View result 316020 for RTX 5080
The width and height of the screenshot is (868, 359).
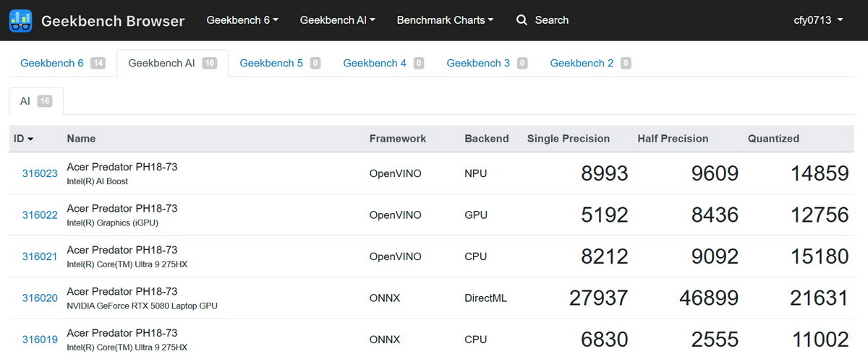pyautogui.click(x=40, y=298)
